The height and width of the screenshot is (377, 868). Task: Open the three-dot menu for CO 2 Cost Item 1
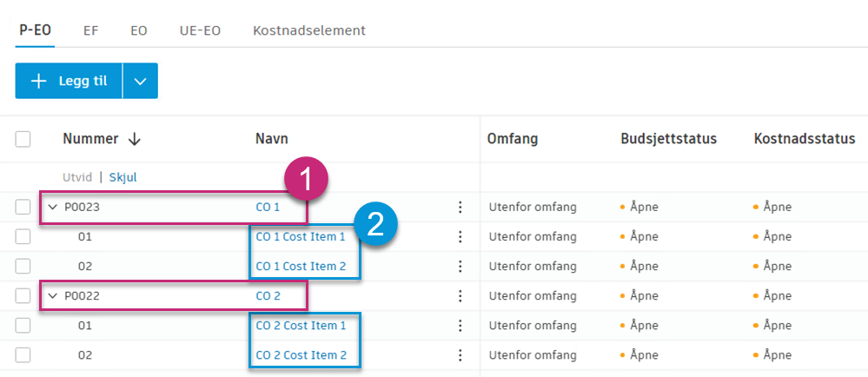(x=461, y=326)
